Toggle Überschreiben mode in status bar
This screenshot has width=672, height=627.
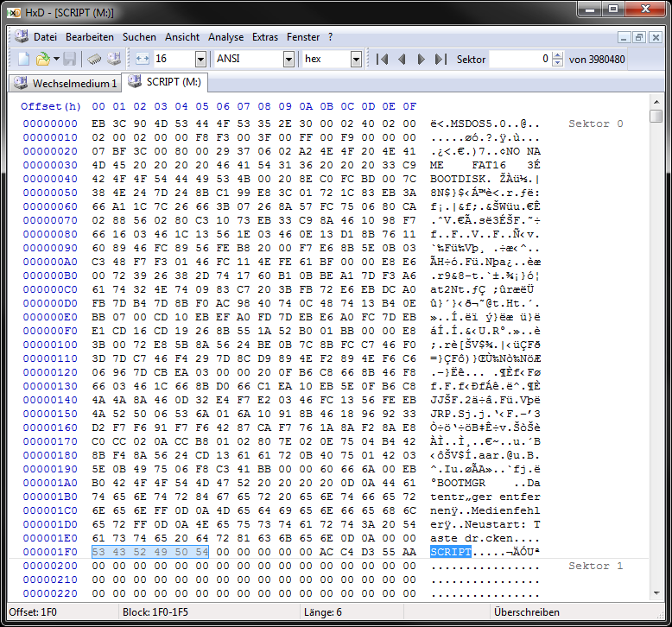[526, 612]
